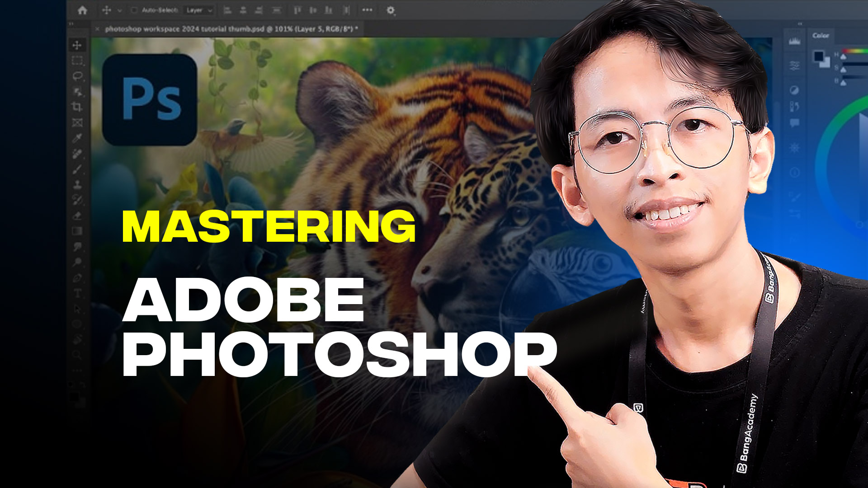This screenshot has width=868, height=488.
Task: Open the Auto-Select Layer dropdown
Action: (x=199, y=10)
